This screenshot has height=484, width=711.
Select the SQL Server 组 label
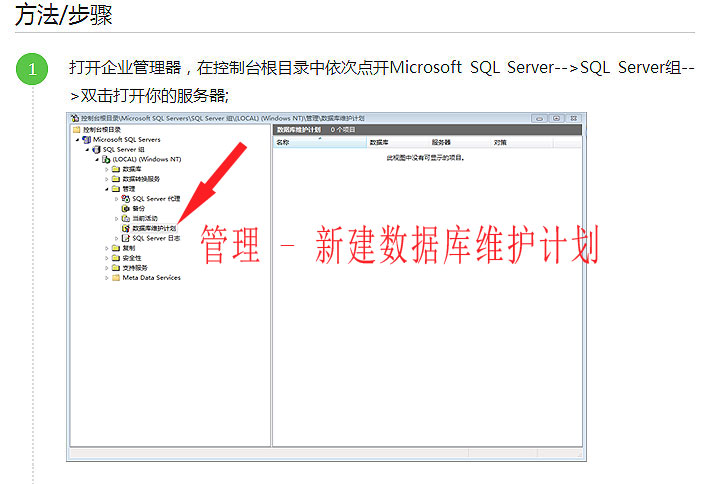(123, 149)
